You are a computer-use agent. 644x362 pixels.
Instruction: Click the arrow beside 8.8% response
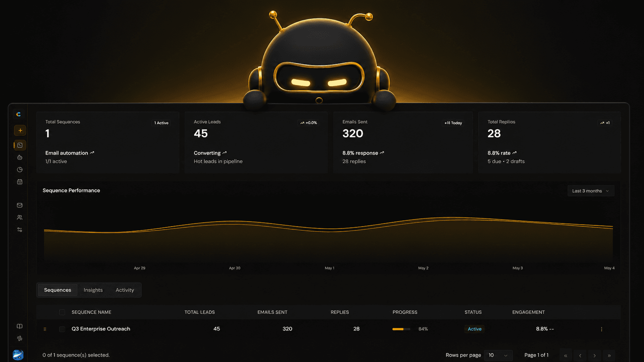click(x=382, y=153)
